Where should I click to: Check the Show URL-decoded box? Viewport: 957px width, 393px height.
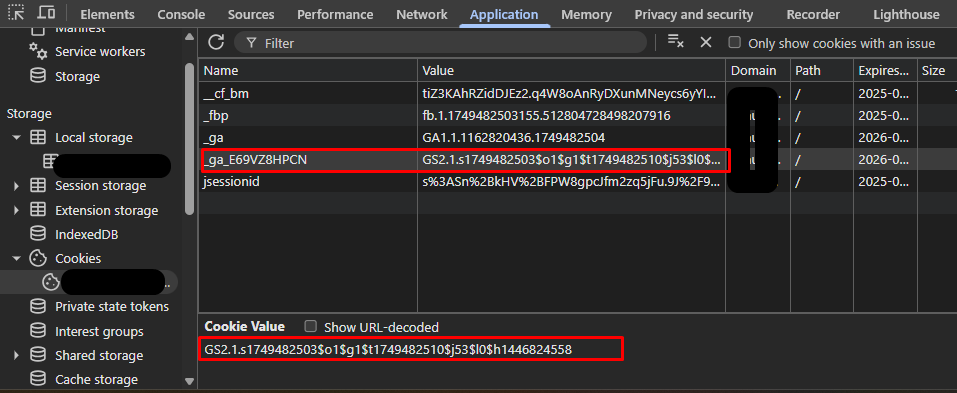point(311,326)
